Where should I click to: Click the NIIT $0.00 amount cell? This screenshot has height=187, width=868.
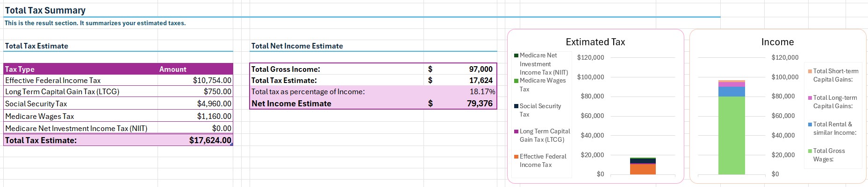coord(221,128)
